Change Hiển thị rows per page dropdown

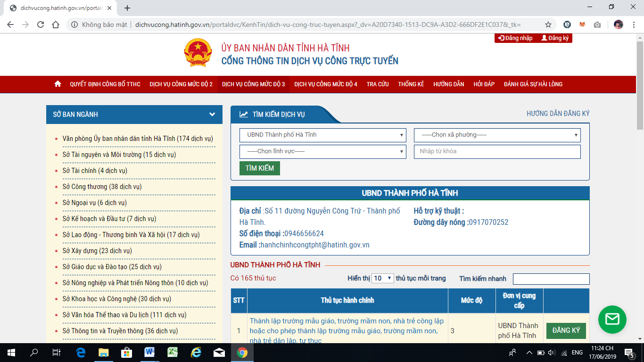(x=382, y=278)
